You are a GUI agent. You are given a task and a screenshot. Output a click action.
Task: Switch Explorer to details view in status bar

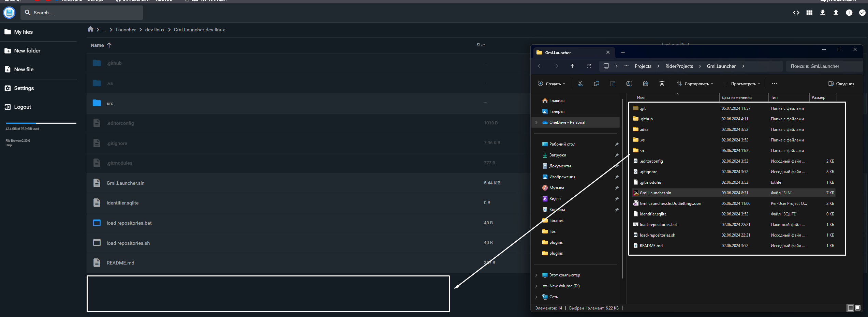[x=850, y=308]
